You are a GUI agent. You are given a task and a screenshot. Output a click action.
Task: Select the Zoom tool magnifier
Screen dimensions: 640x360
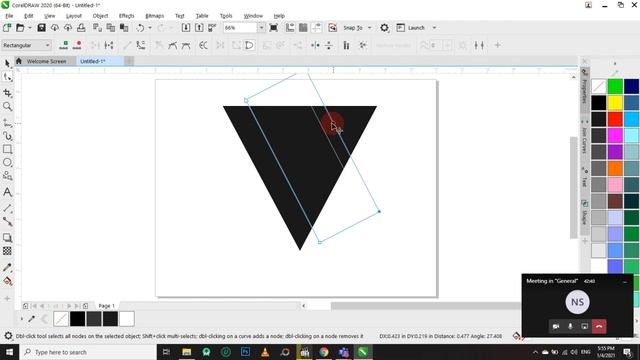7,107
